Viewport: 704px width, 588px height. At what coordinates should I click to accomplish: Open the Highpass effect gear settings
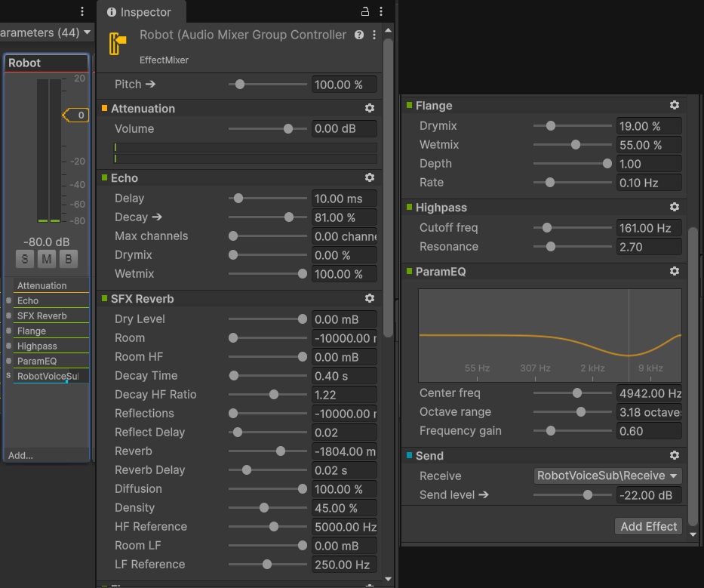674,207
